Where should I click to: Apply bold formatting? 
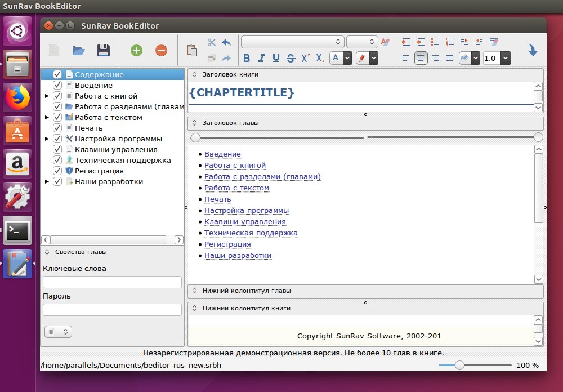coord(247,58)
